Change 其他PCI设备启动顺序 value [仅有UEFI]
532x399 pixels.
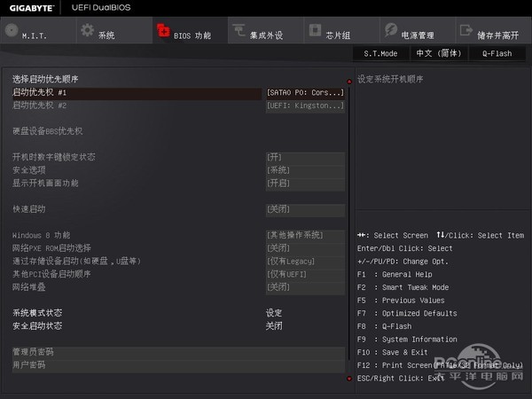[305, 274]
